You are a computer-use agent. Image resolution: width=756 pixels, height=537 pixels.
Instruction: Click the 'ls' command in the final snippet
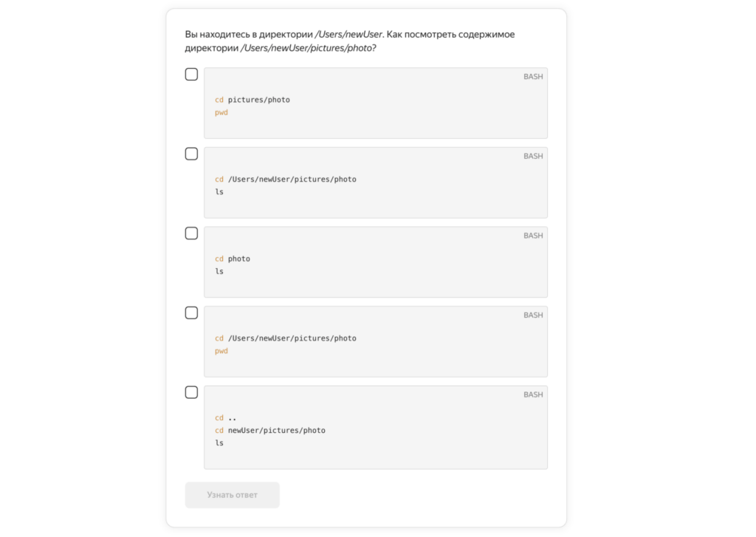click(x=219, y=442)
